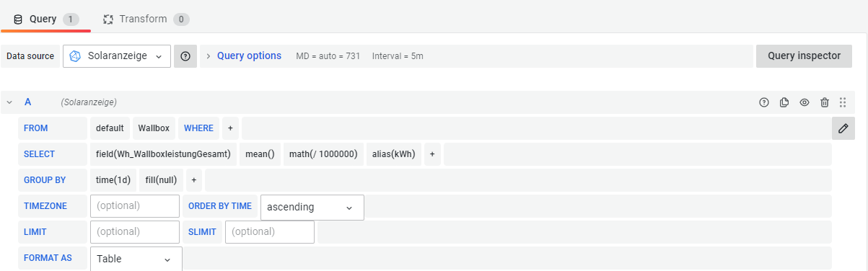The width and height of the screenshot is (868, 271).
Task: Open FORMAT AS Table dropdown
Action: pyautogui.click(x=136, y=259)
